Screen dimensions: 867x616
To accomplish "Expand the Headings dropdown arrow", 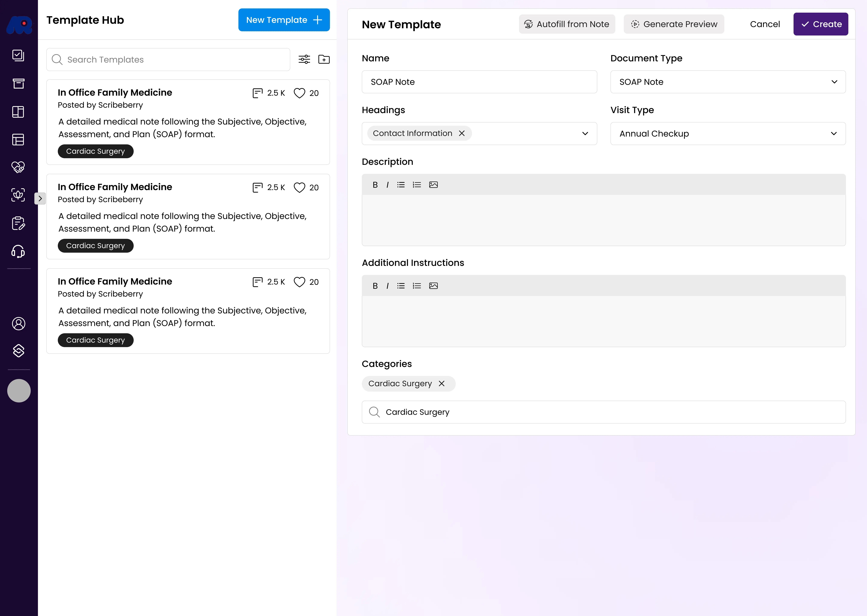I will pos(585,134).
